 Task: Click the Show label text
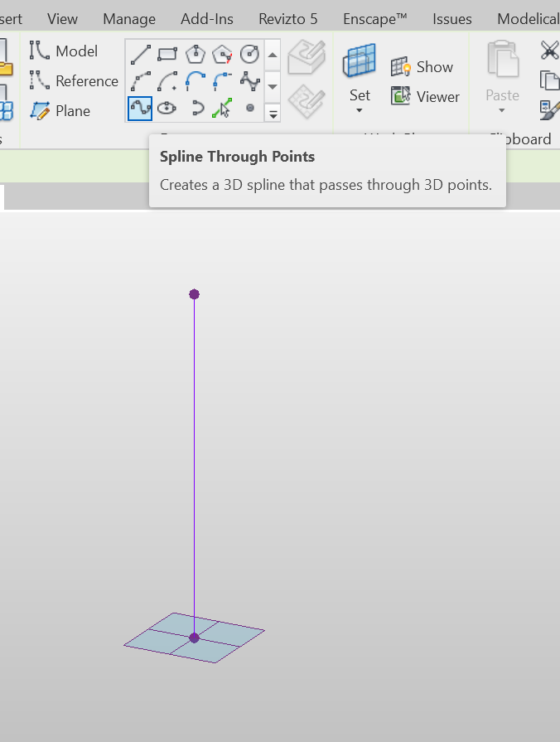pos(435,66)
